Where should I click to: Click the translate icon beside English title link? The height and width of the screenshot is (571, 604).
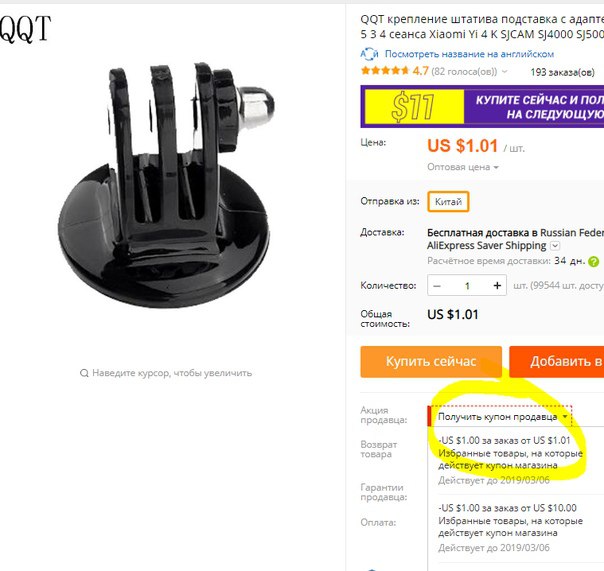pos(369,54)
